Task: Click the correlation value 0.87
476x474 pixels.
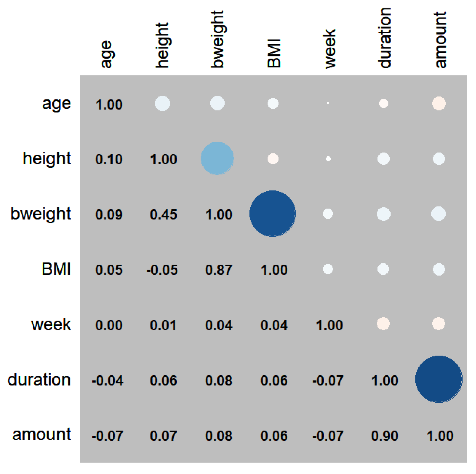Action: point(219,270)
